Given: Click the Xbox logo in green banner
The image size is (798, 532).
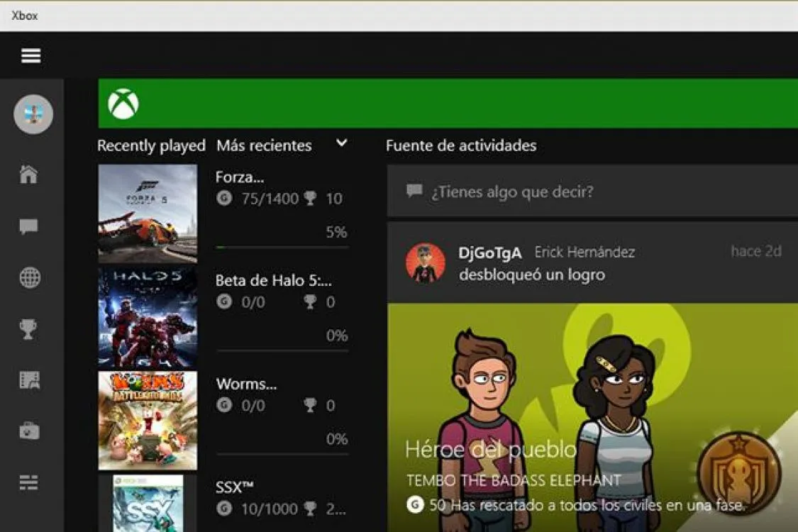Looking at the screenshot, I should [x=123, y=104].
